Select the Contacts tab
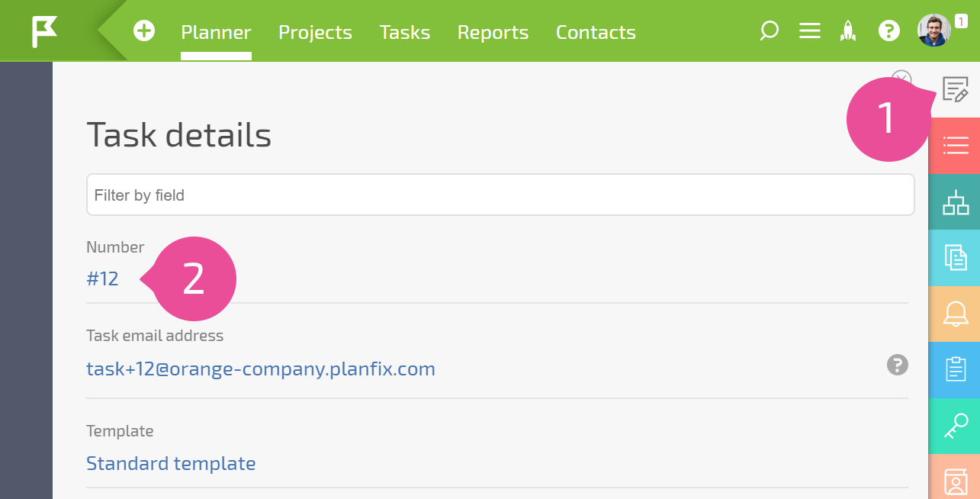 596,32
